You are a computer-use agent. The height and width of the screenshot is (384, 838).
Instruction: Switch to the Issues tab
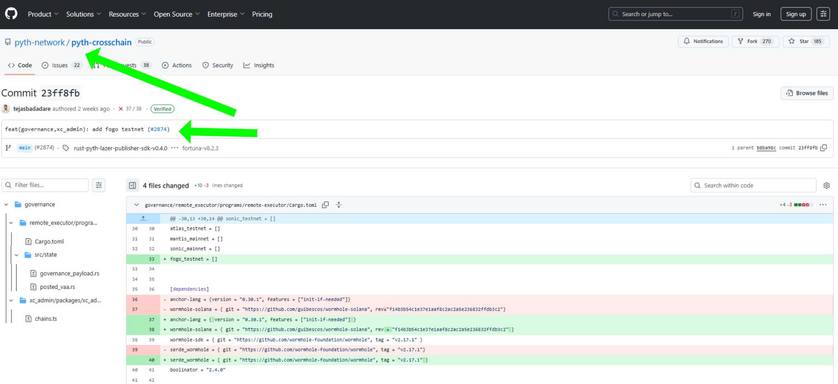(x=61, y=65)
